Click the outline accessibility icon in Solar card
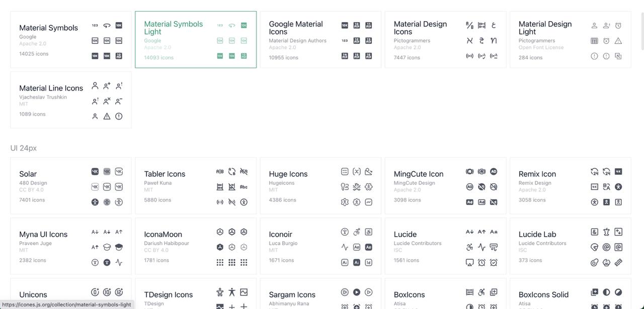Screen dimensions: 644x309 (x=119, y=202)
